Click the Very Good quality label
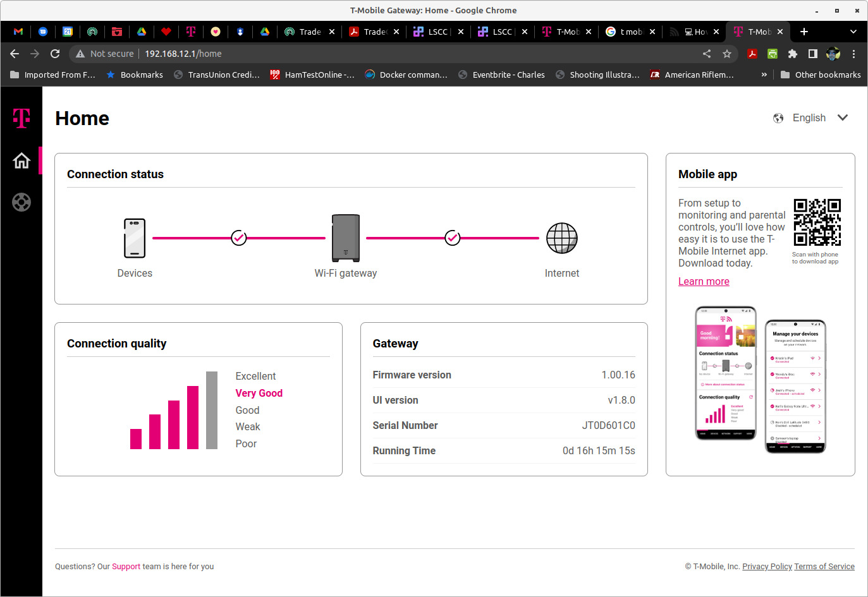This screenshot has width=868, height=597. coord(259,393)
